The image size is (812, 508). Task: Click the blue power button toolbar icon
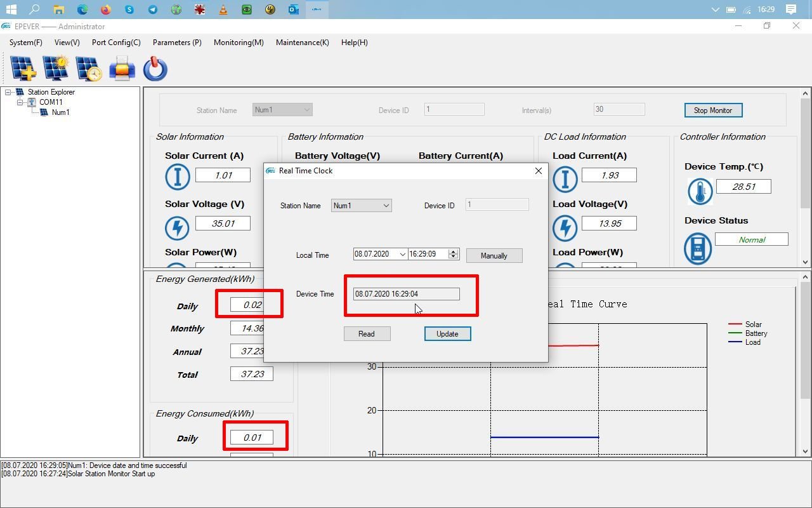click(x=155, y=69)
